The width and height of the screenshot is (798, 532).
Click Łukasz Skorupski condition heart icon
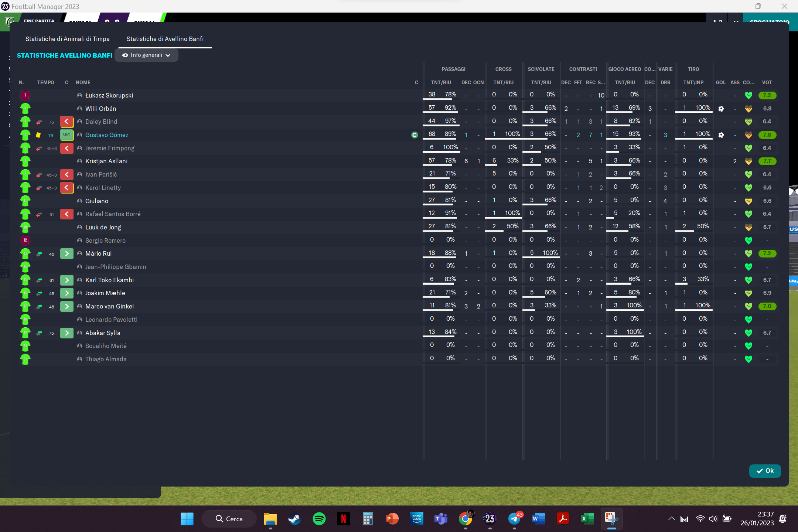[x=748, y=95]
